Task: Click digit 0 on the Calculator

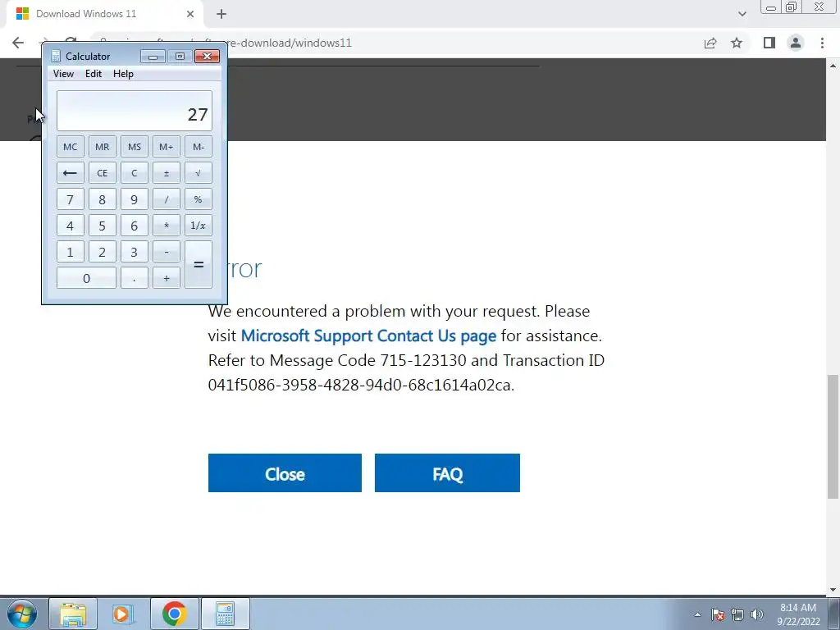Action: (86, 278)
